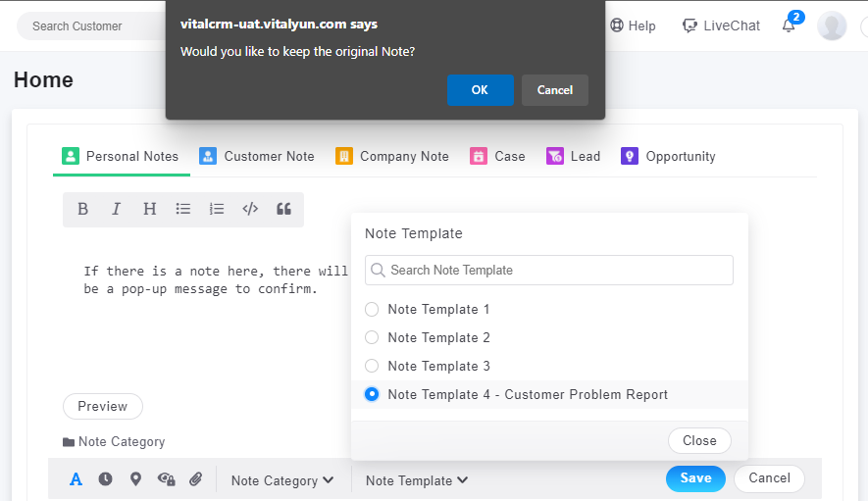Screen dimensions: 868x501
Task: Open the Opportunity tab
Action: (x=669, y=156)
